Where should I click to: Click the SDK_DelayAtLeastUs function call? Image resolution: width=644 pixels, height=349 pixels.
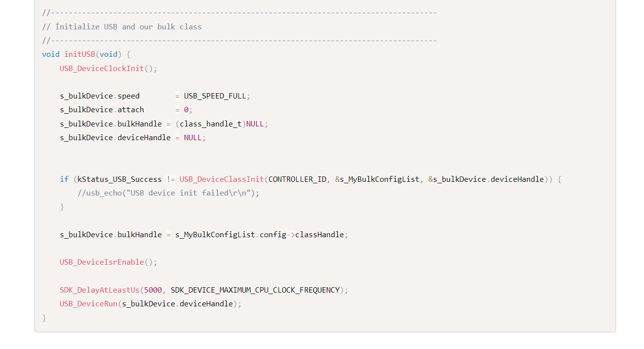99,290
